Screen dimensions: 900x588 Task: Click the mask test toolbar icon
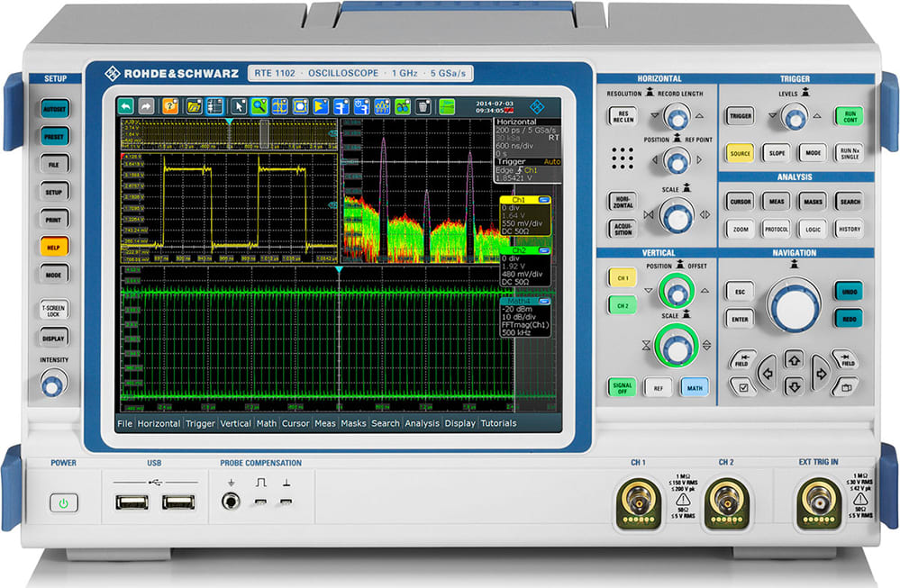tap(300, 106)
